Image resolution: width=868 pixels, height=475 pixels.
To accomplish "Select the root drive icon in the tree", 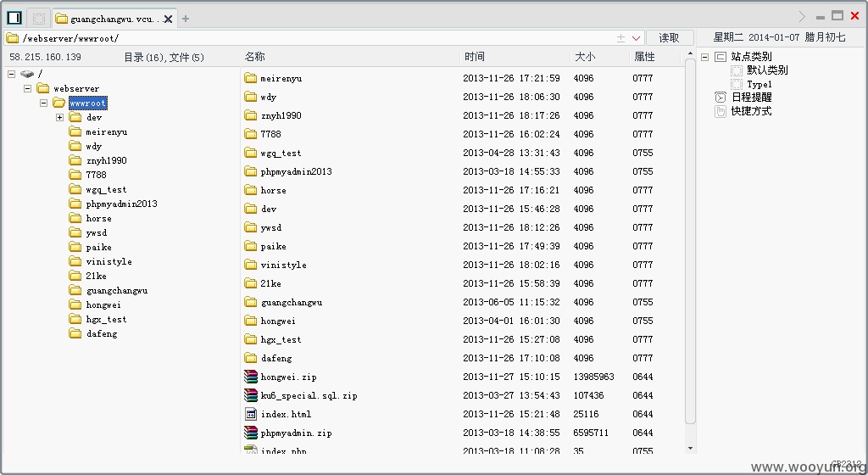I will tap(27, 74).
